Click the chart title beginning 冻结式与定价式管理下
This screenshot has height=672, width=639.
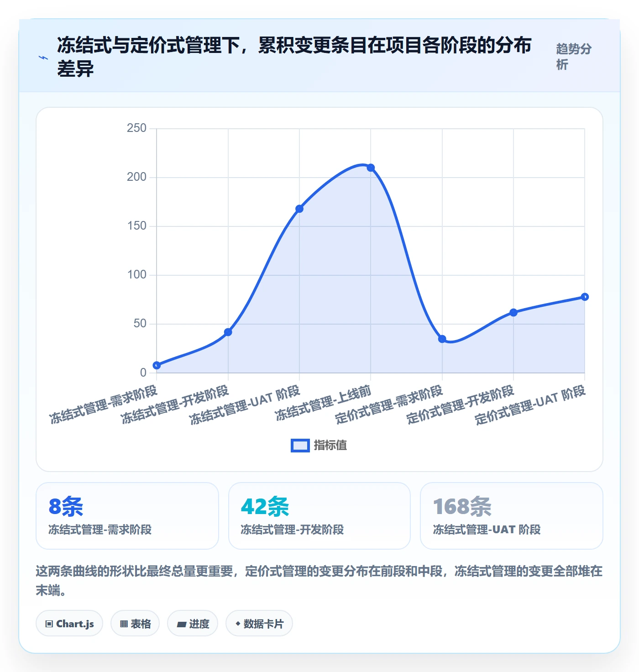294,57
